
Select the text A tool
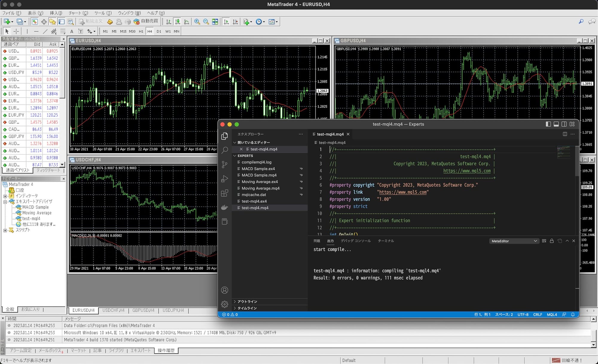tap(71, 31)
